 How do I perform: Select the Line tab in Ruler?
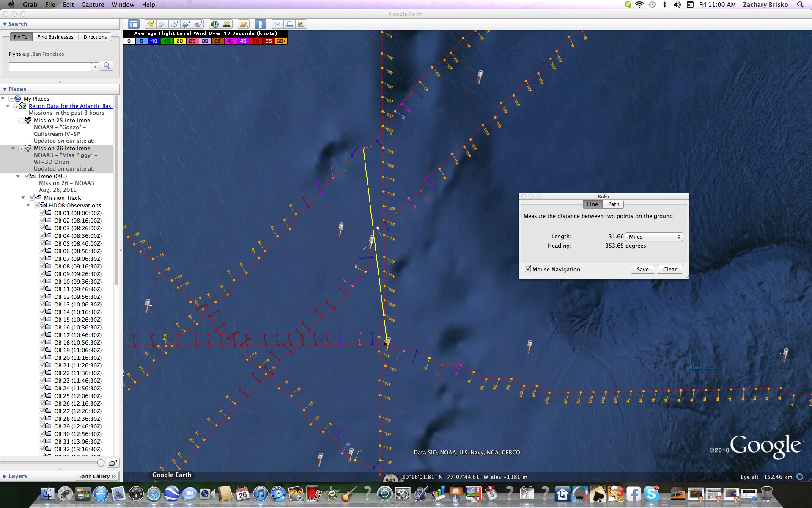593,204
